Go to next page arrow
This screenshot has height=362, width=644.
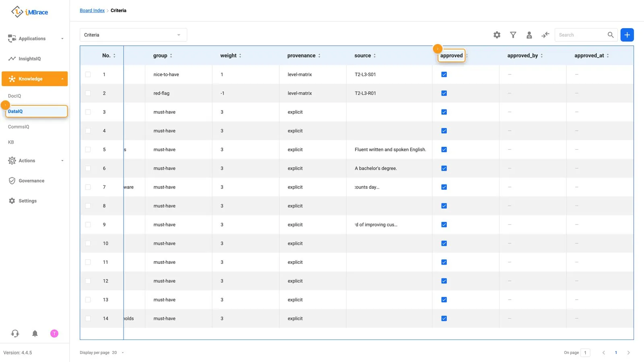pyautogui.click(x=628, y=353)
